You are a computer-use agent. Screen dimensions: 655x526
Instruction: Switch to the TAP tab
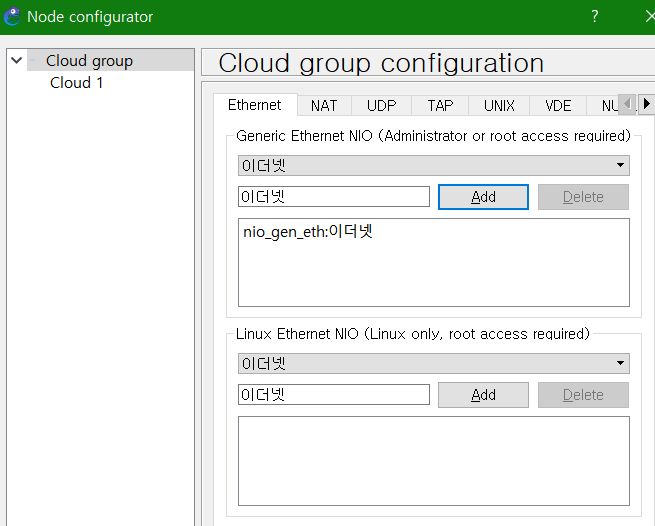point(440,106)
